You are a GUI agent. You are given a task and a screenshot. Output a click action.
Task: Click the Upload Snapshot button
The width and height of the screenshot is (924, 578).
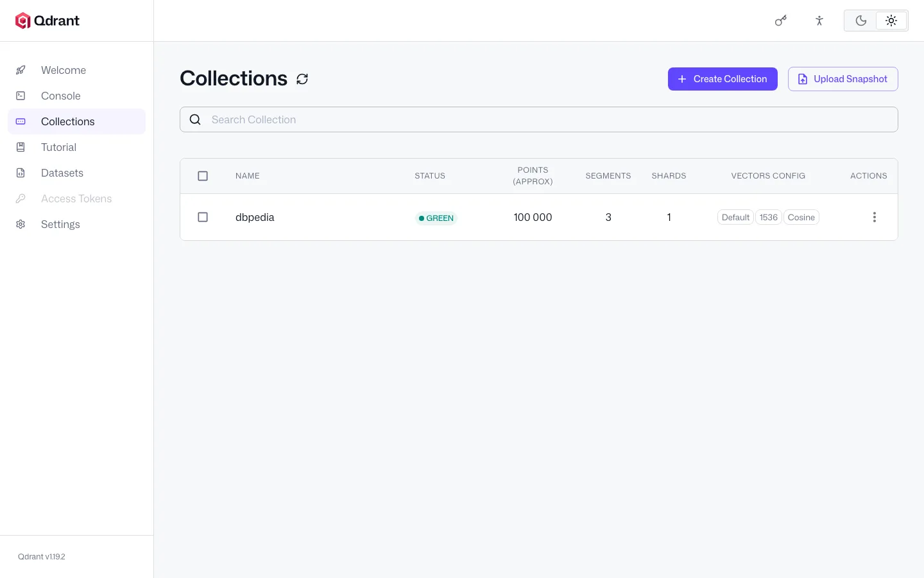(843, 79)
